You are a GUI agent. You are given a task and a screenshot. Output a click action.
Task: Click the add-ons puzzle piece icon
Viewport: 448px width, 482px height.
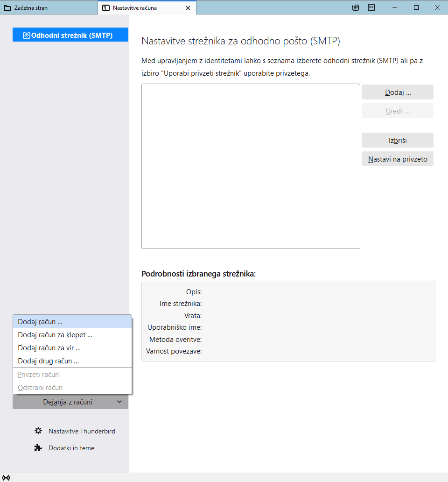[x=38, y=448]
